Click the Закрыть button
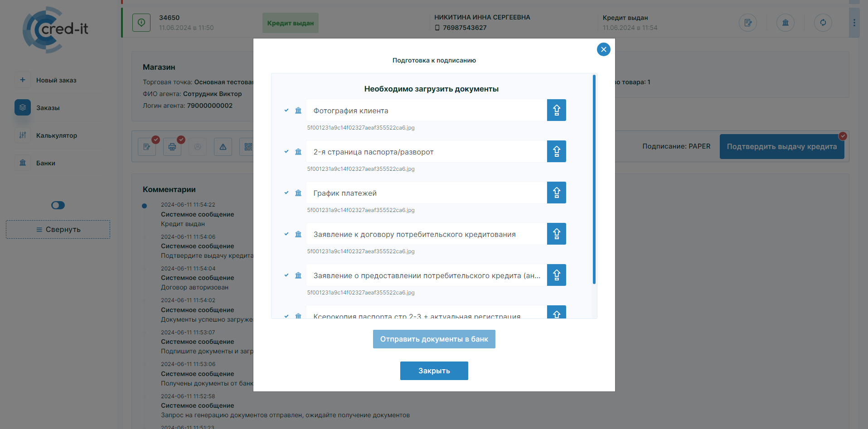This screenshot has height=429, width=868. [x=434, y=371]
